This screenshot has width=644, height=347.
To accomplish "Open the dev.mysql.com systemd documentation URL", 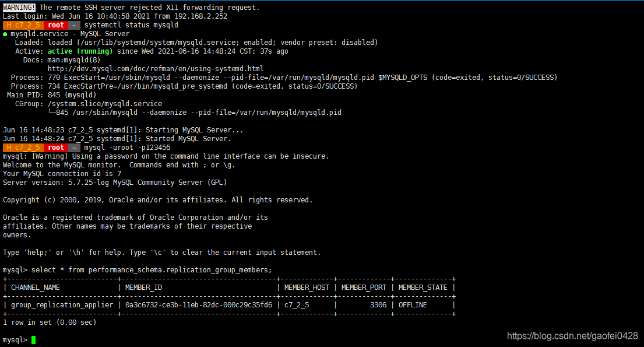I will tap(156, 69).
